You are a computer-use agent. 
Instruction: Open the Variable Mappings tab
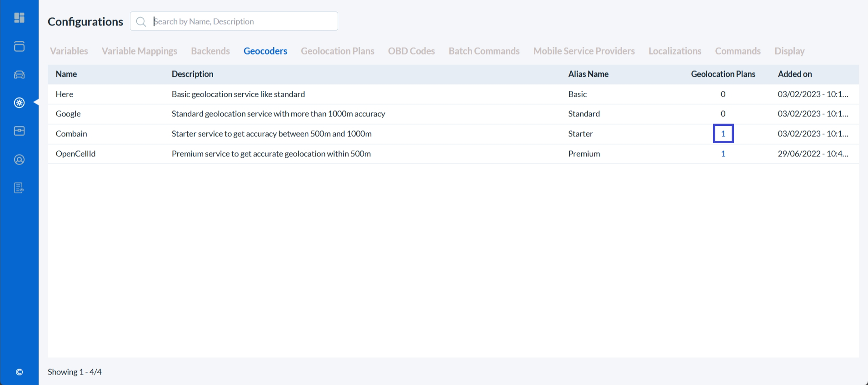point(140,51)
